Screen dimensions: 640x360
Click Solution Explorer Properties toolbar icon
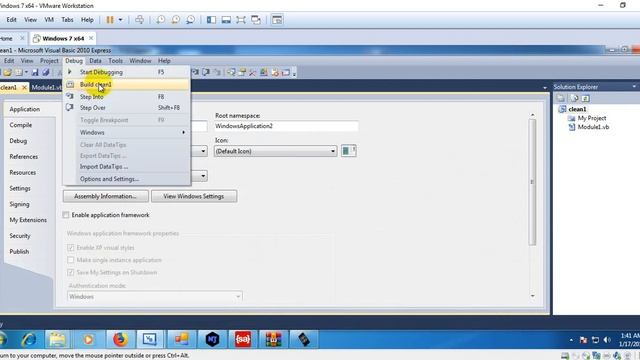tap(560, 98)
